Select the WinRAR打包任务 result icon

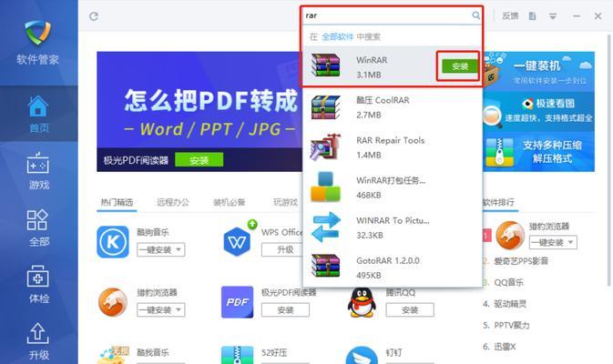tap(326, 187)
